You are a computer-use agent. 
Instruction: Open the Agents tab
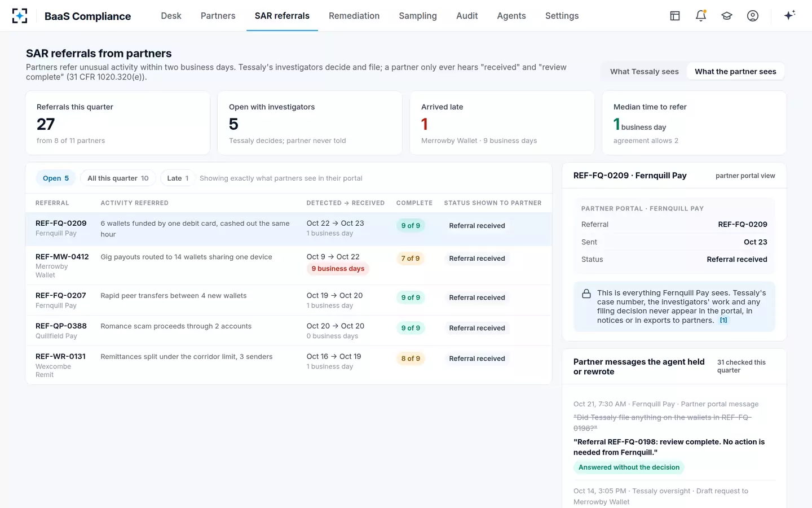point(511,16)
